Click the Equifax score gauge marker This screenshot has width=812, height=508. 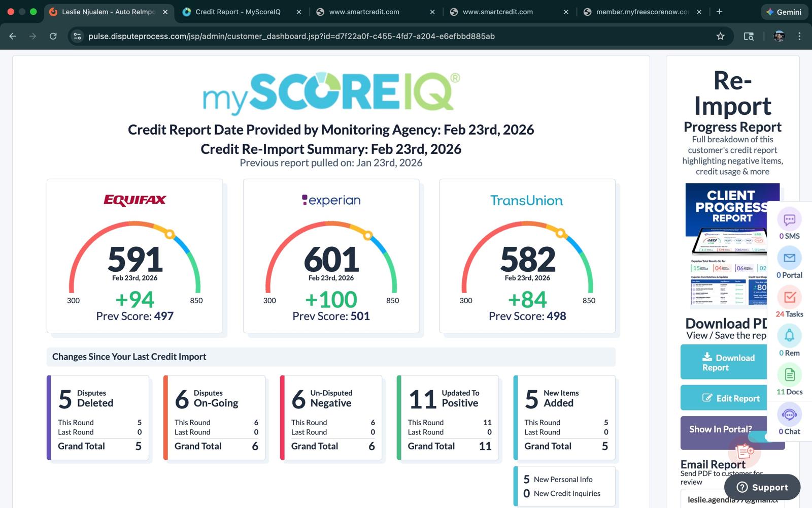[170, 234]
